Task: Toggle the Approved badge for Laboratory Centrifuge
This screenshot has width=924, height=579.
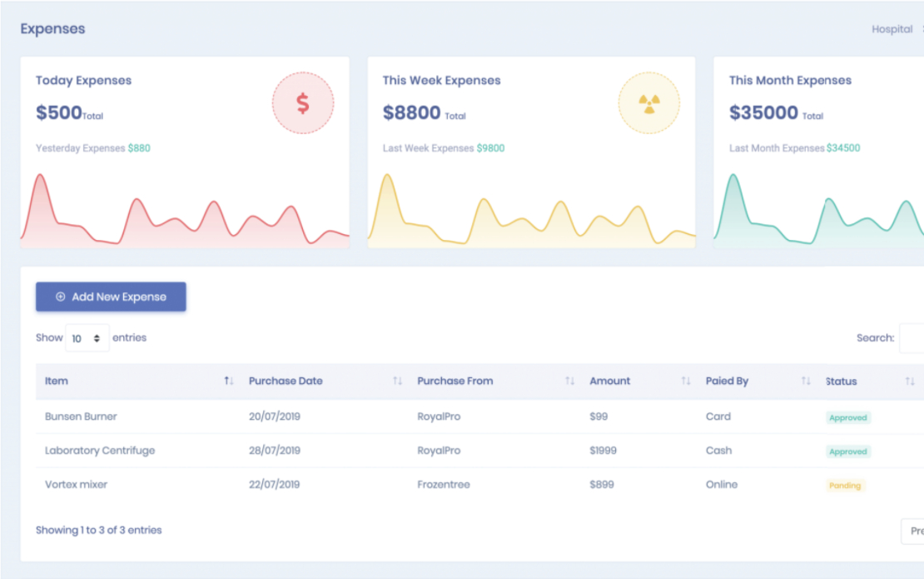Action: [847, 451]
